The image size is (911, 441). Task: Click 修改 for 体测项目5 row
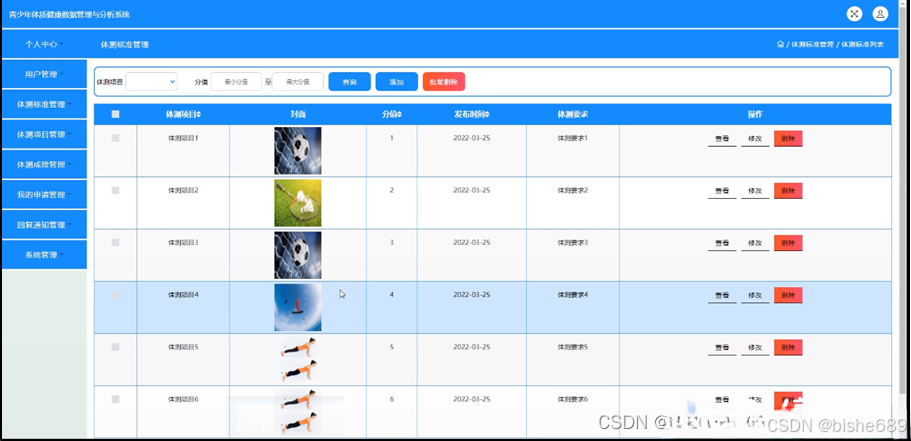pos(755,348)
